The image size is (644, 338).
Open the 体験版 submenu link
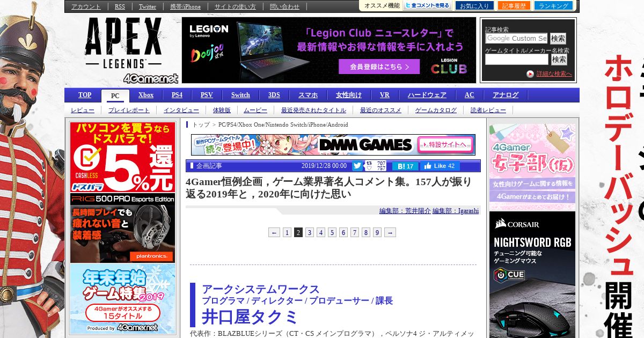pyautogui.click(x=222, y=110)
